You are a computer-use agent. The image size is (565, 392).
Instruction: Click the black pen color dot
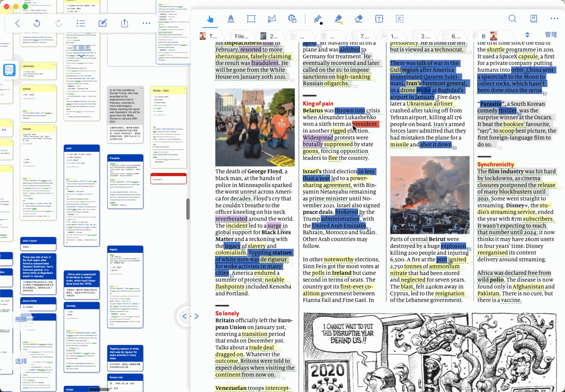point(321,23)
